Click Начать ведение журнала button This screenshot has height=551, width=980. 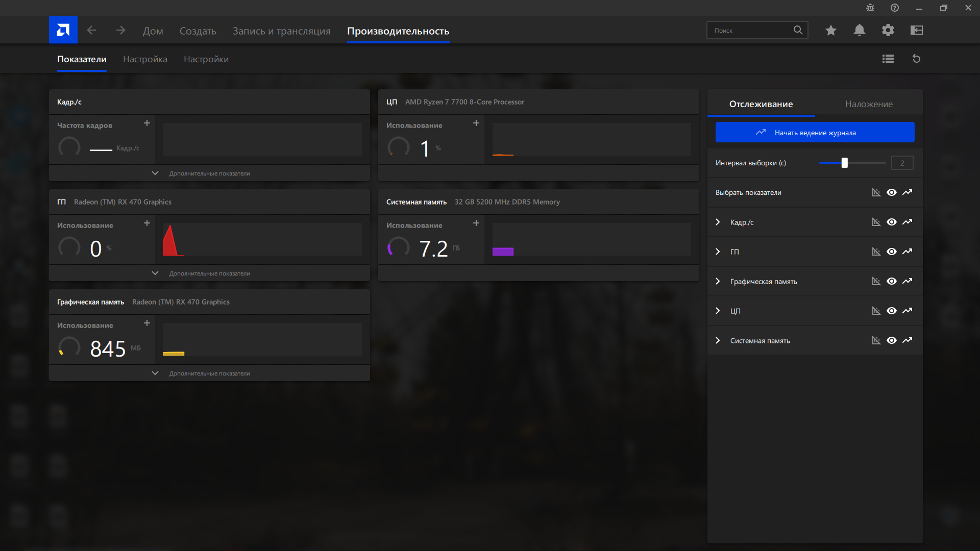coord(815,133)
